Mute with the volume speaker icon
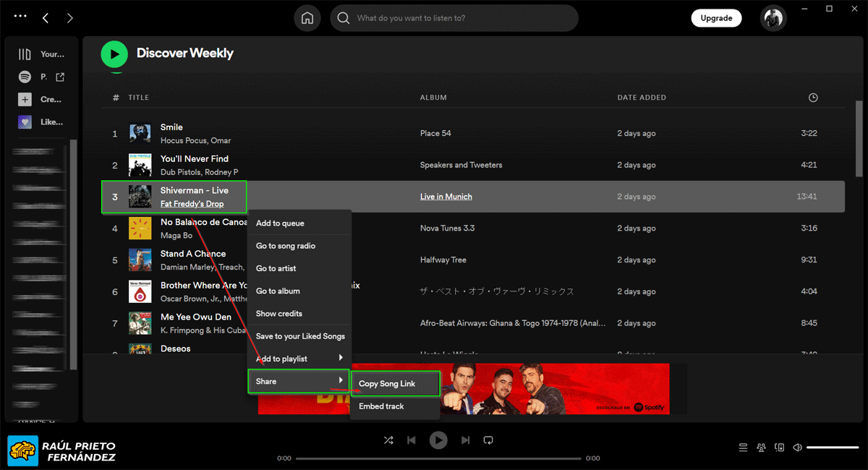 (797, 448)
